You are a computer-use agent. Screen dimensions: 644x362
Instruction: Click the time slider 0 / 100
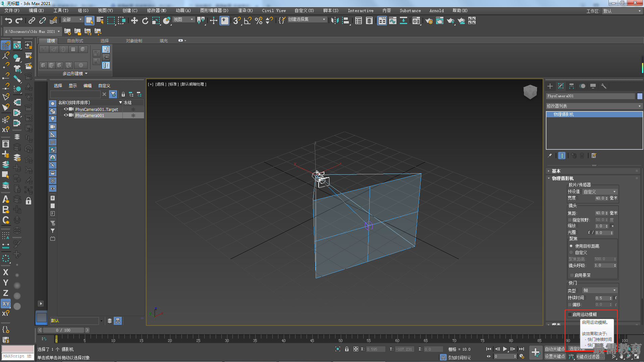(63, 330)
